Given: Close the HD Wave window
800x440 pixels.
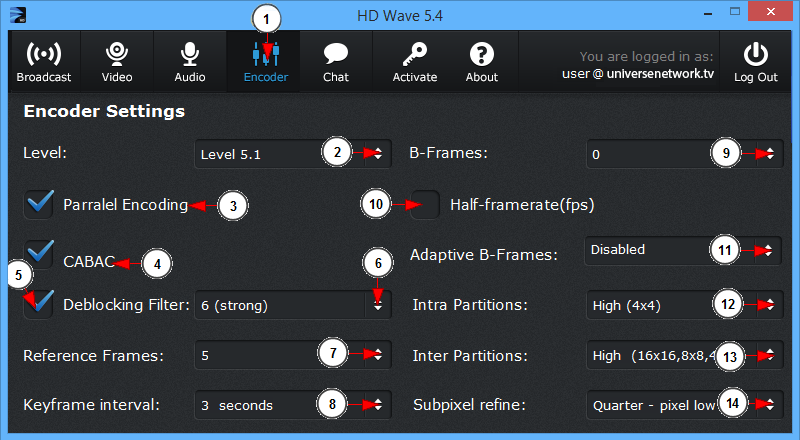Looking at the screenshot, I should (x=770, y=11).
